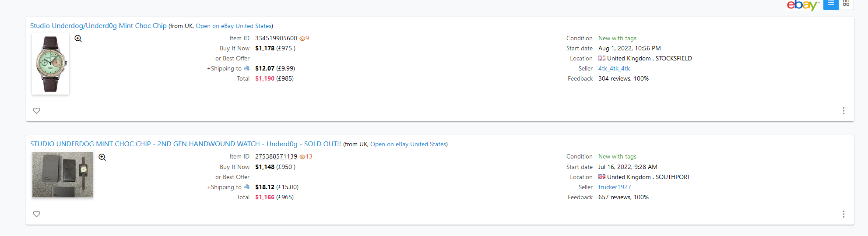
Task: Click the boxed watch set thumbnail
Action: click(x=63, y=175)
